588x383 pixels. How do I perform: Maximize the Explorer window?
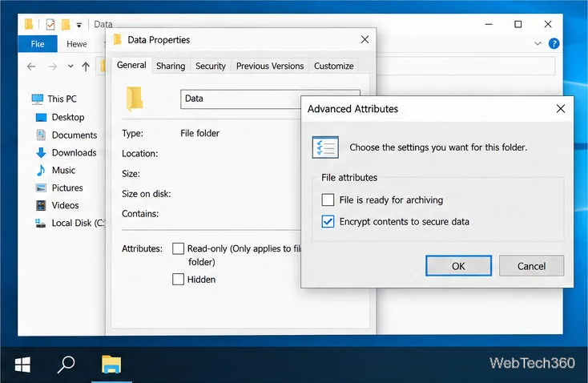518,24
